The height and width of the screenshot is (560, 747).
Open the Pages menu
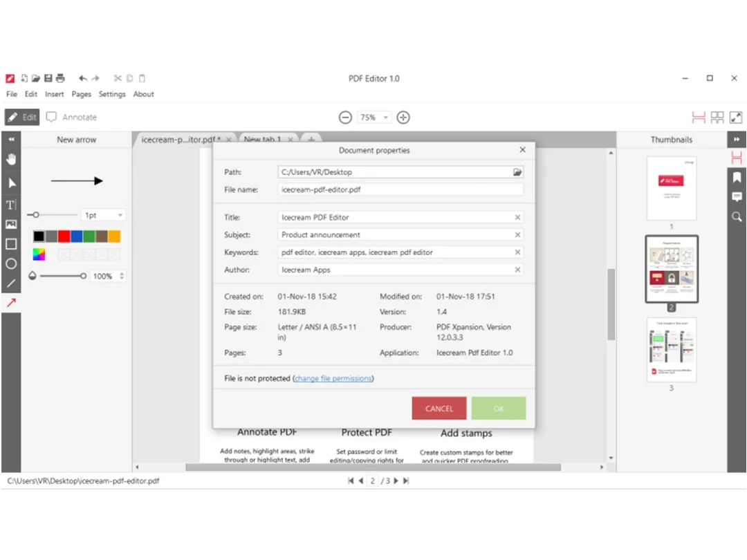81,94
